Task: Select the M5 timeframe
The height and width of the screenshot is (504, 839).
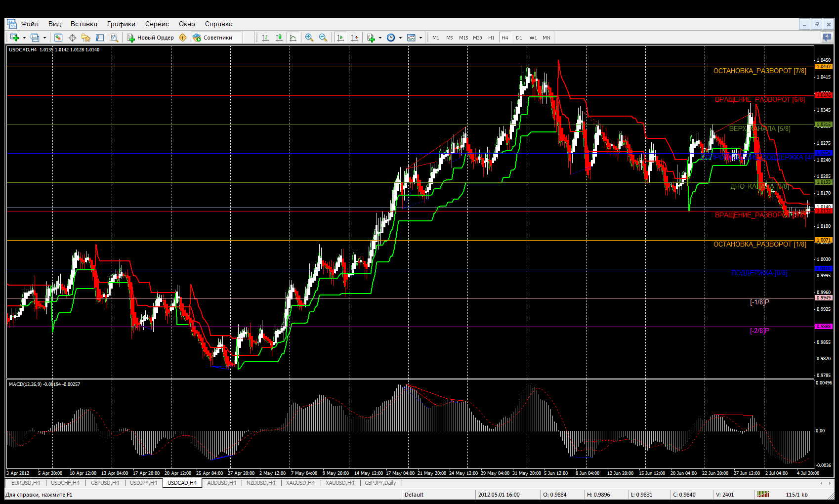Action: tap(450, 38)
